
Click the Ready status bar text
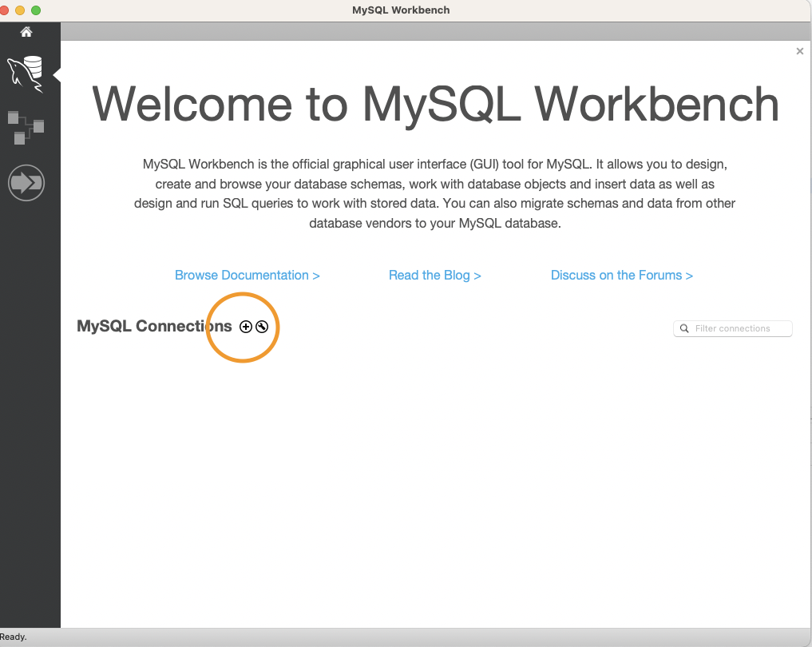point(14,637)
